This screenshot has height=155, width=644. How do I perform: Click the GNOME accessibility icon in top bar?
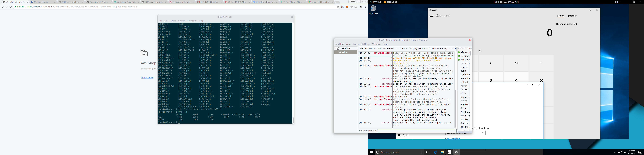pos(634,2)
